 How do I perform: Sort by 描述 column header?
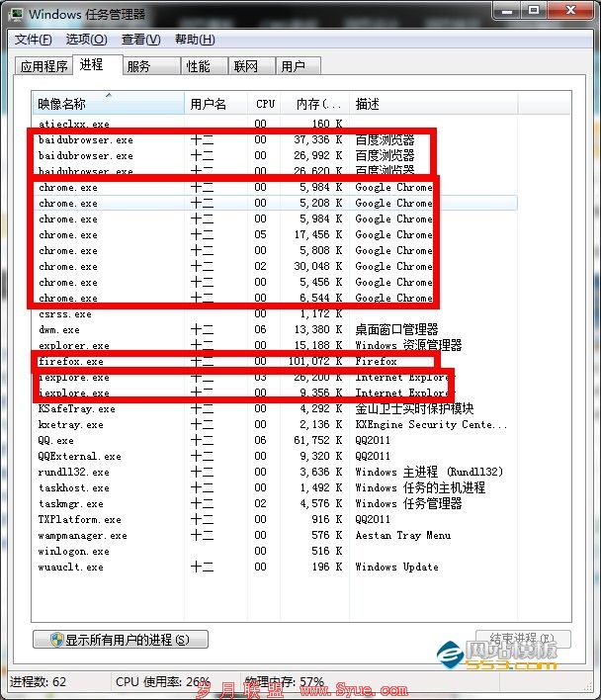pos(433,104)
